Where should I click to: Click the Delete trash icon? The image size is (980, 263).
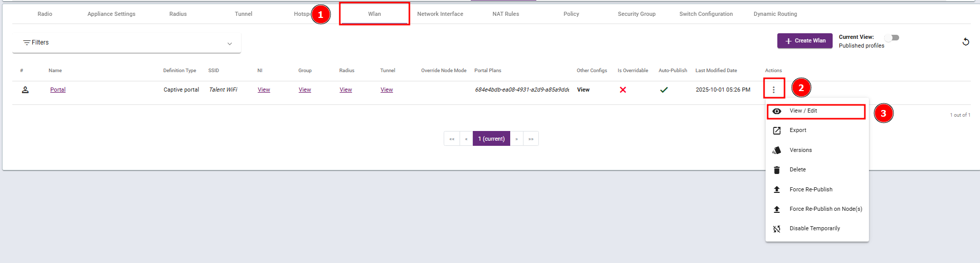click(777, 170)
